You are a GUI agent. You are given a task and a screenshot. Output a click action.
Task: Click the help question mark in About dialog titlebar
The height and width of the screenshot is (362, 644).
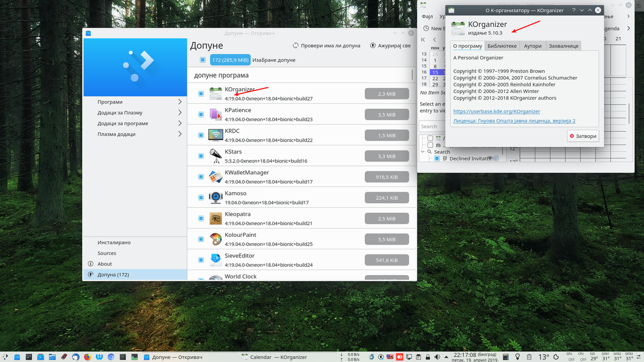pos(574,10)
